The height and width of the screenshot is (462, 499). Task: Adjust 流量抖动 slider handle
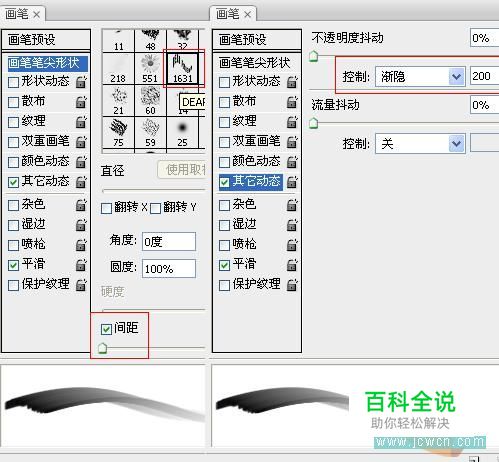314,123
